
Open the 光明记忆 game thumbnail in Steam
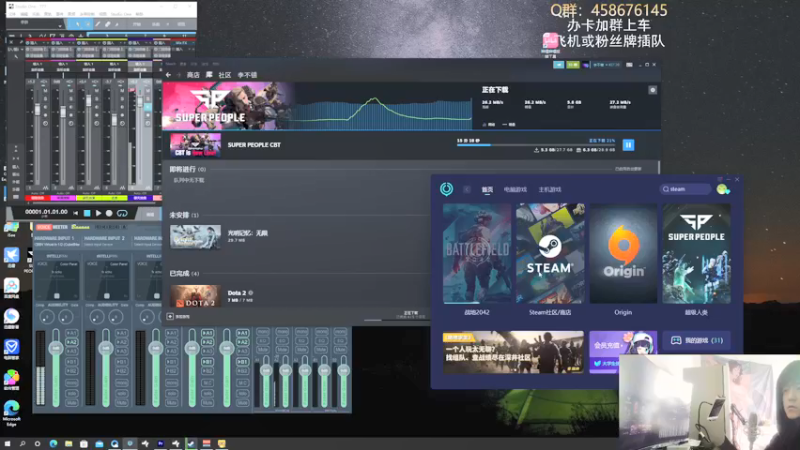[x=195, y=237]
